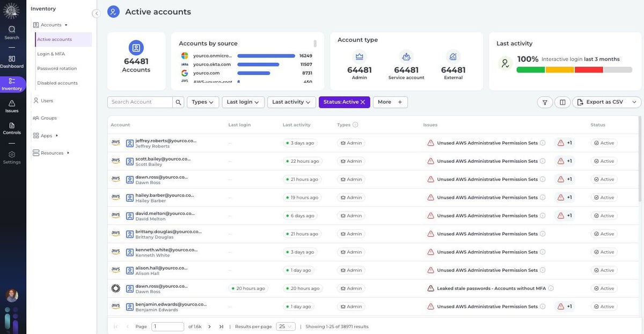The height and width of the screenshot is (334, 644).
Task: Click the More + filter button
Action: click(390, 102)
